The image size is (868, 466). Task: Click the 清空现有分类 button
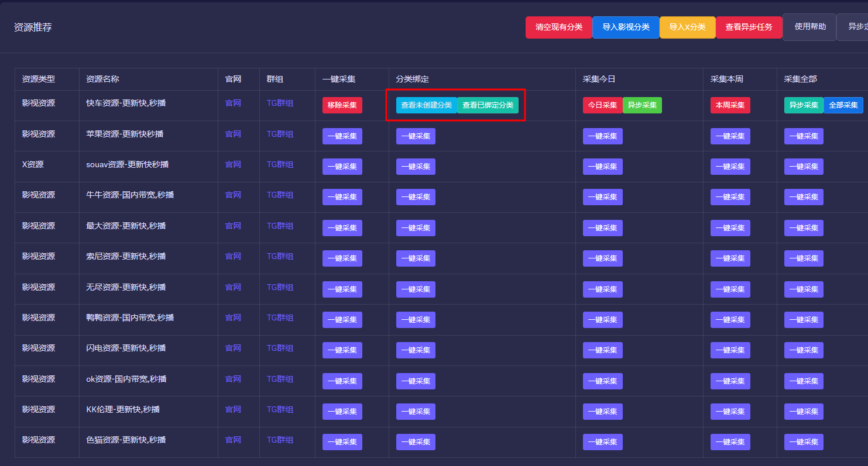pos(558,27)
